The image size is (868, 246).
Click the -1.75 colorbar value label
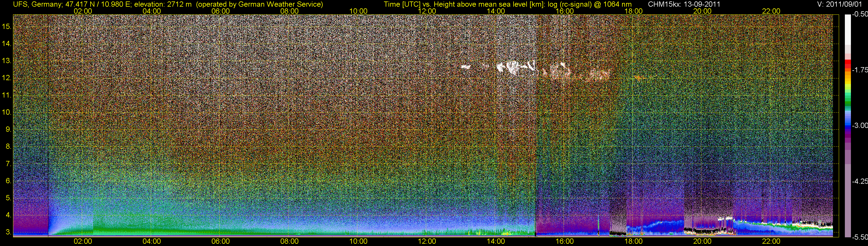[x=860, y=70]
